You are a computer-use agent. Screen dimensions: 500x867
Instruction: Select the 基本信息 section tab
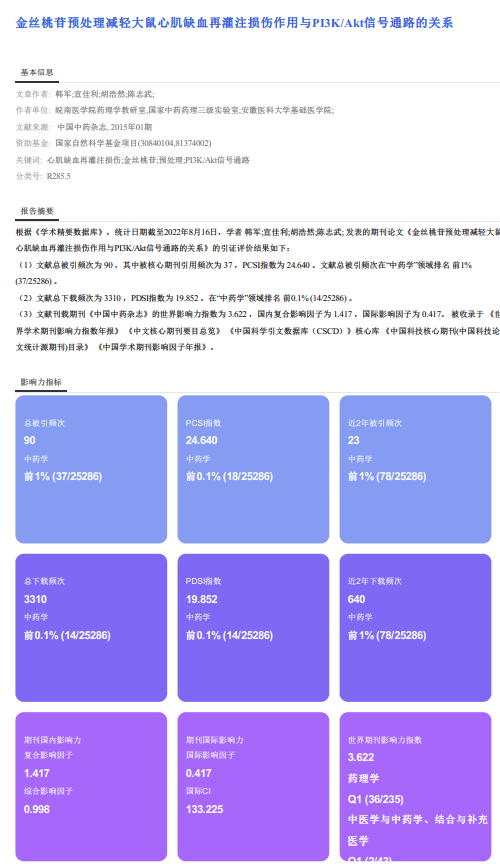[37, 72]
